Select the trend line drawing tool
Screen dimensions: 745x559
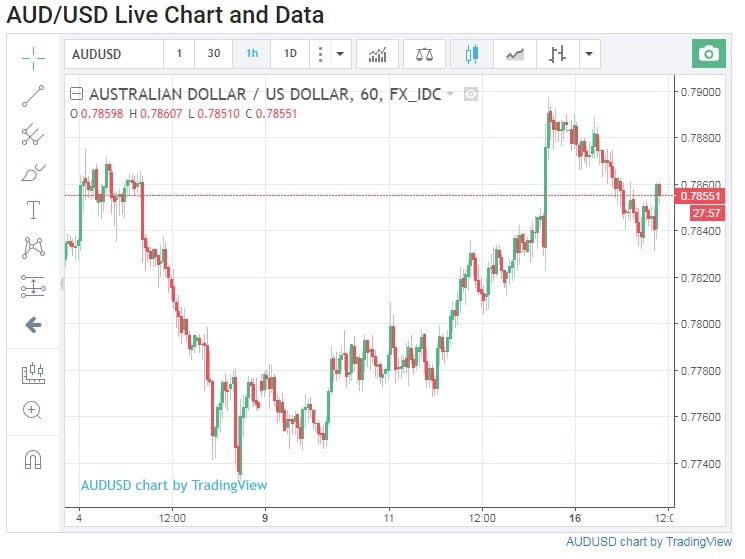click(33, 96)
